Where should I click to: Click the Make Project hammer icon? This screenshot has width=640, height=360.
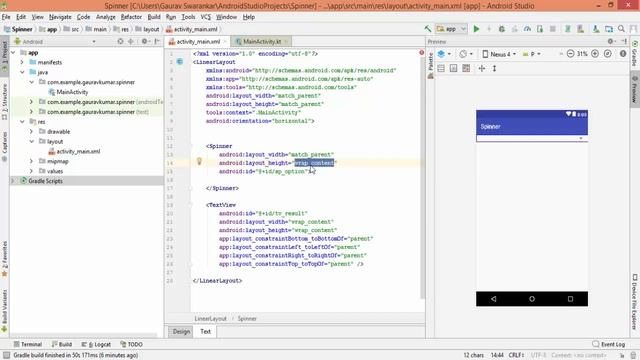427,29
